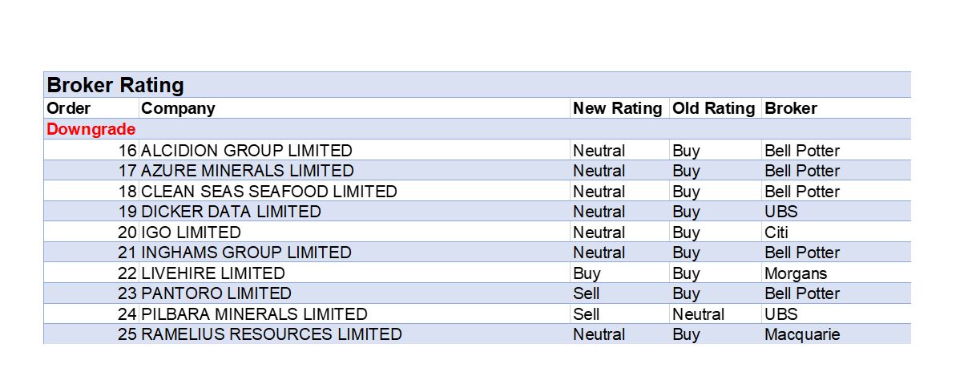This screenshot has height=368, width=980.
Task: Select the Citi broker cell
Action: click(x=776, y=233)
